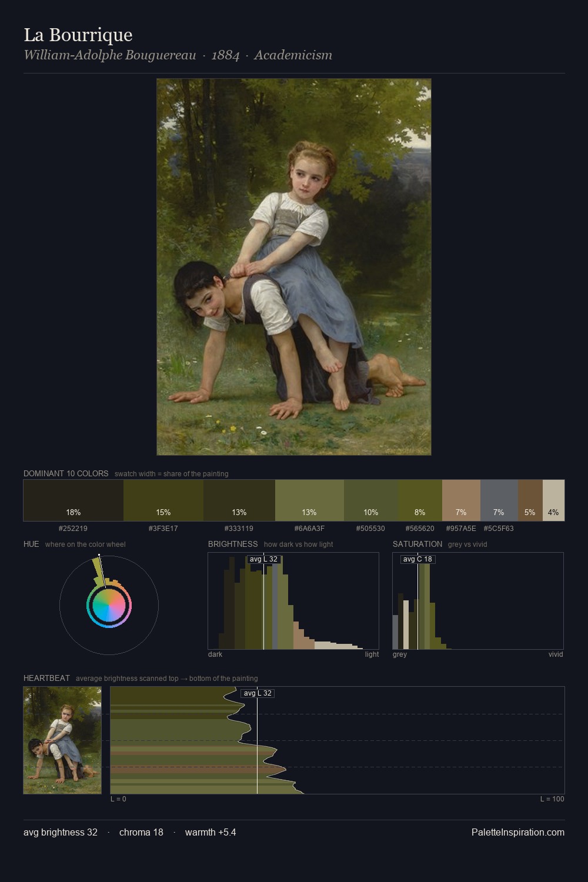Pick the first 13% swatch #333119

point(239,500)
